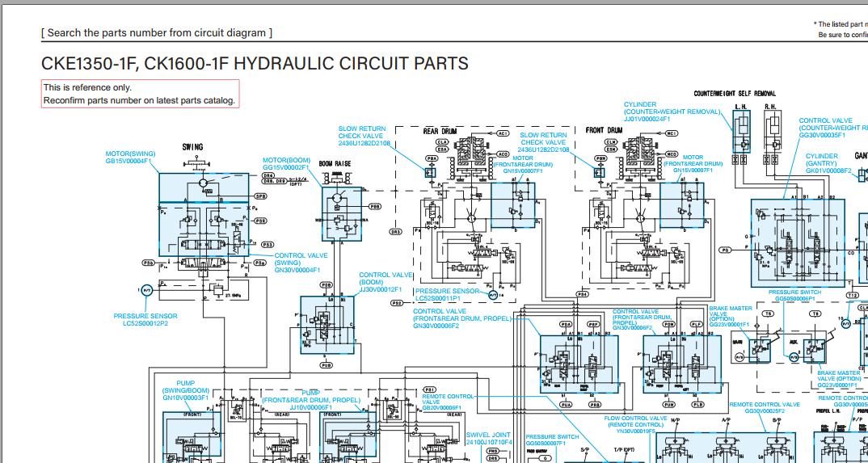868x463 pixels.
Task: Click the MOTOR(SWING) GB15V00004F1 label
Action: (131, 158)
